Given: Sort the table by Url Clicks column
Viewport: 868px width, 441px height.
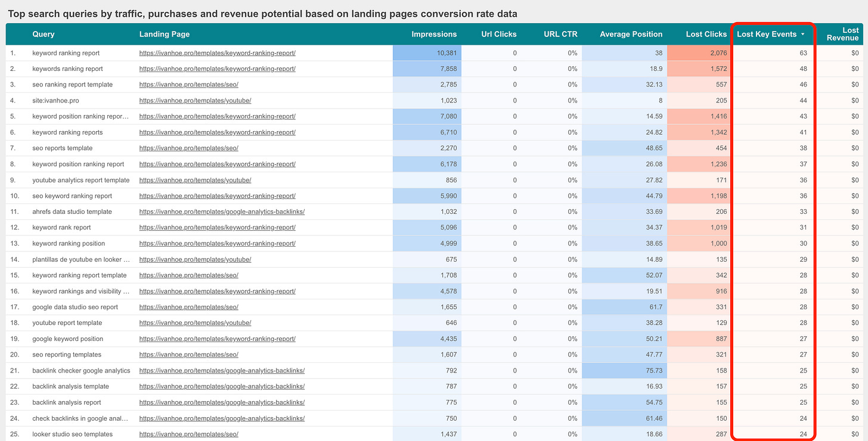Looking at the screenshot, I should (498, 34).
